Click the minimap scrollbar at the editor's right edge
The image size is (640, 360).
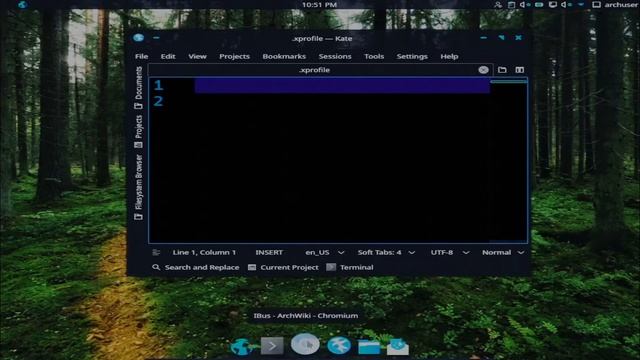508,160
